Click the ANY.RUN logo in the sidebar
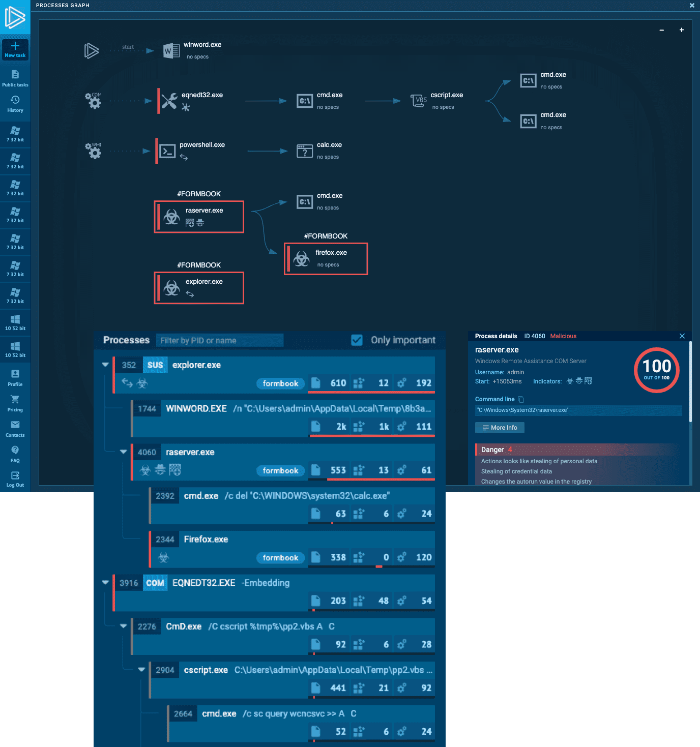 tap(15, 17)
